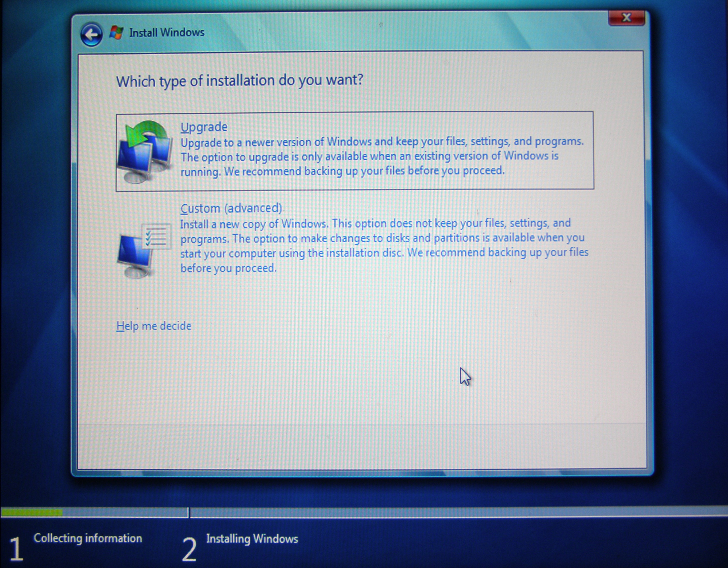Click the Windows flag logo in title bar
The height and width of the screenshot is (568, 728).
(117, 33)
